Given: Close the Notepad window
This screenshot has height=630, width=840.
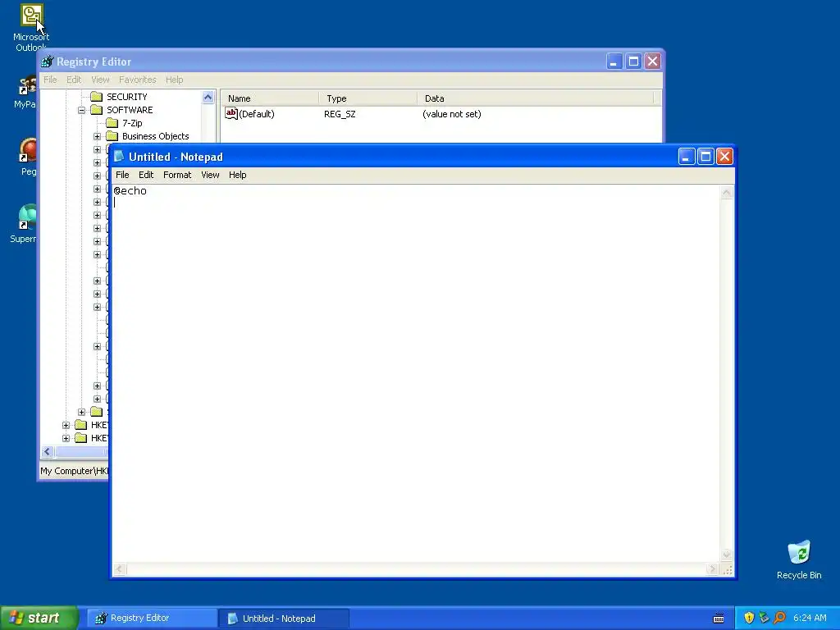Looking at the screenshot, I should 725,157.
